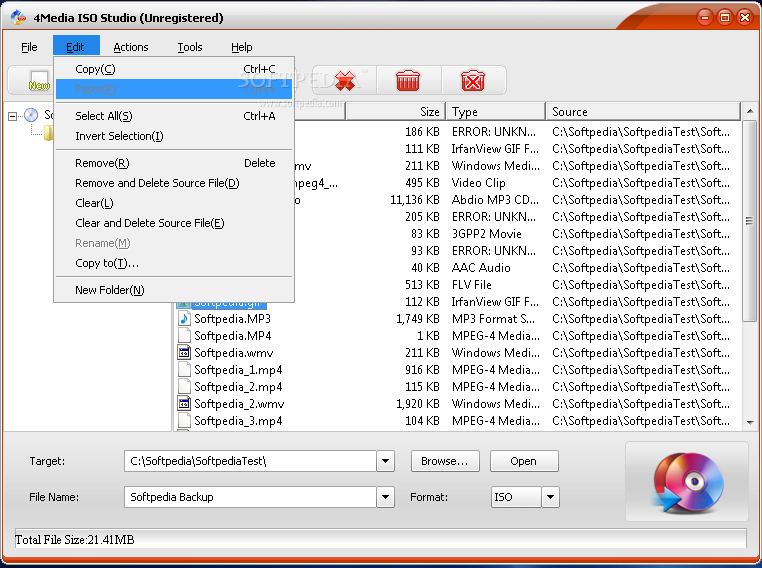Choose Clear(L) menu entry
The height and width of the screenshot is (568, 762).
click(174, 203)
